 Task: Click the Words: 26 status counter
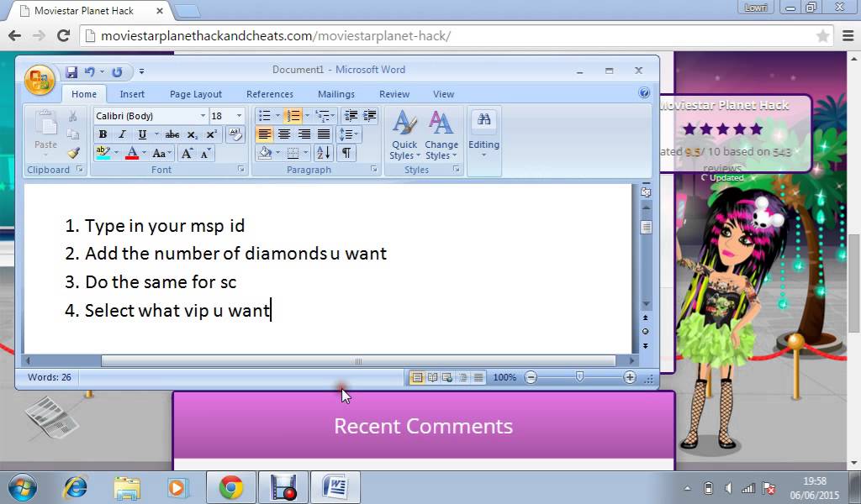pos(50,377)
